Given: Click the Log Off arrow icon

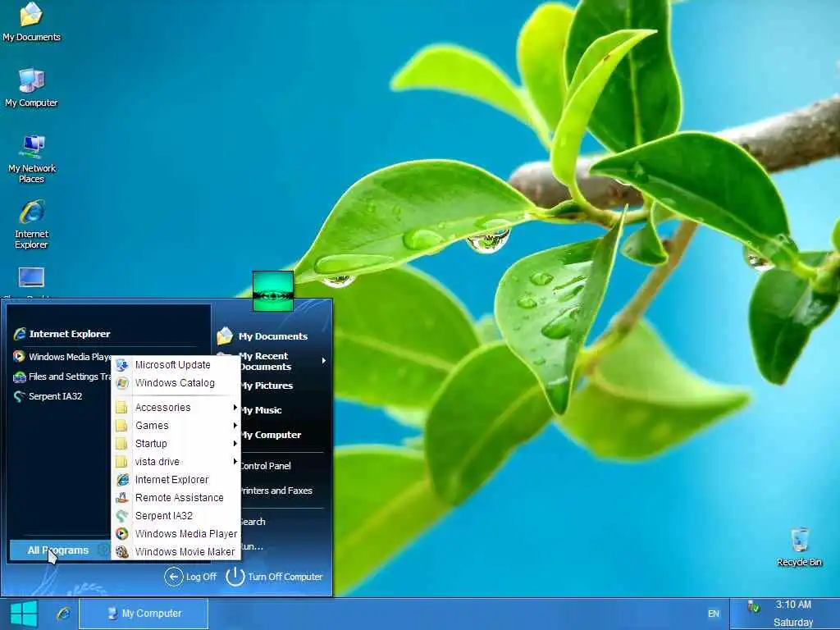Looking at the screenshot, I should coord(174,577).
